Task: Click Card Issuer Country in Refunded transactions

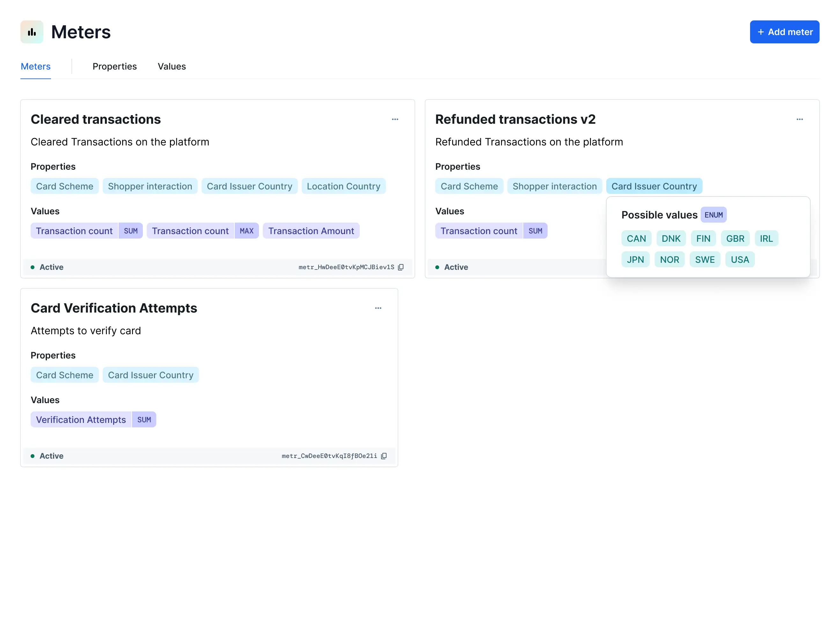Action: point(654,186)
